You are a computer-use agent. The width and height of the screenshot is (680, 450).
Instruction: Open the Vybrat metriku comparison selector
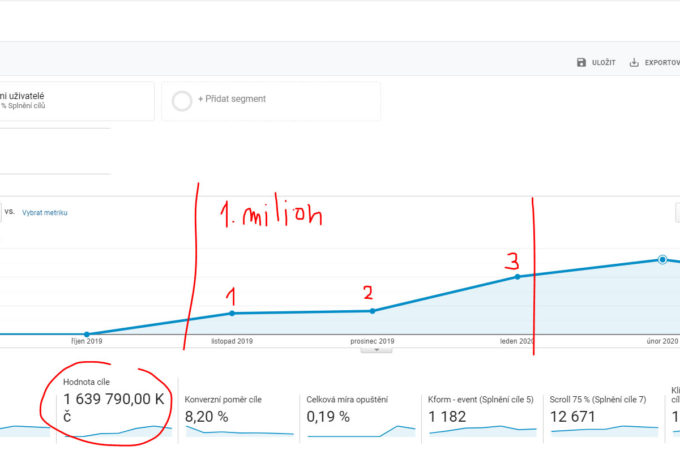(x=45, y=212)
